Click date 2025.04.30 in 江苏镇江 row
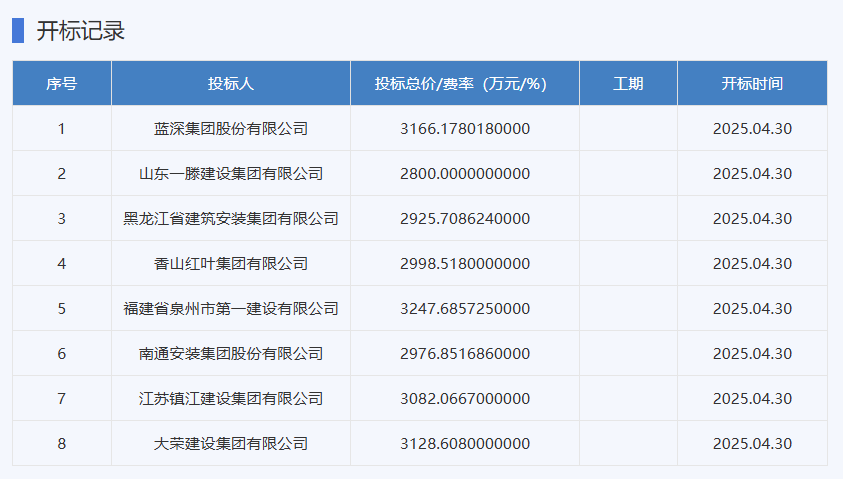Viewport: 843px width, 479px height. pyautogui.click(x=752, y=398)
